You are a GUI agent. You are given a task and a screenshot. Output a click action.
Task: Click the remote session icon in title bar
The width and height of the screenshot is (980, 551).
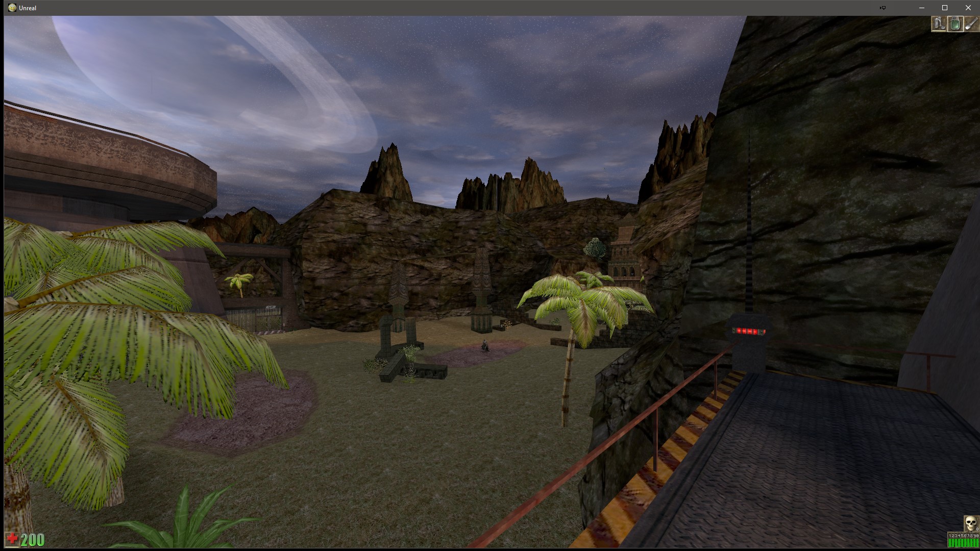(x=883, y=8)
